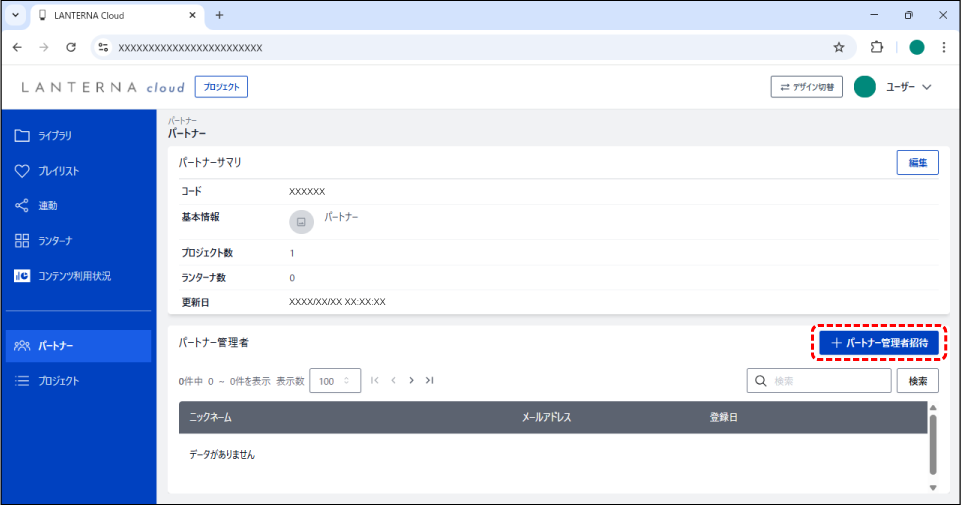This screenshot has width=961, height=505.
Task: Open the ライブラリ folder icon in sidebar
Action: pos(22,136)
